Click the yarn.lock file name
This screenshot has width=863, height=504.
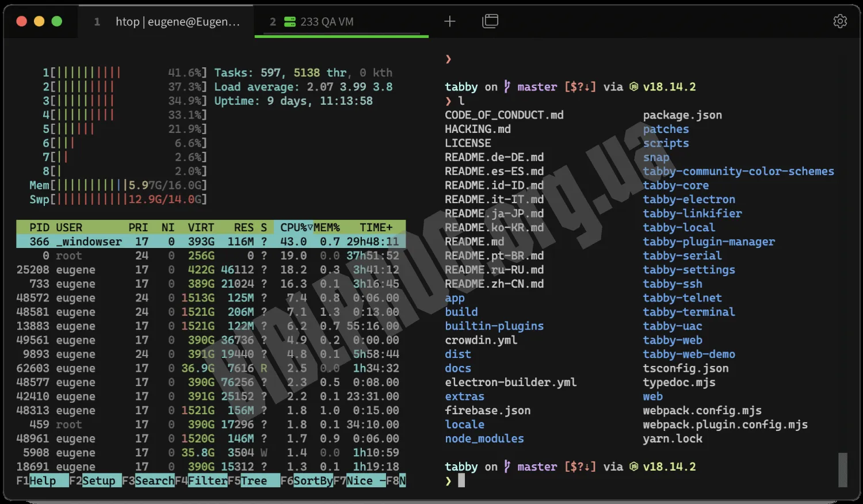pyautogui.click(x=673, y=438)
